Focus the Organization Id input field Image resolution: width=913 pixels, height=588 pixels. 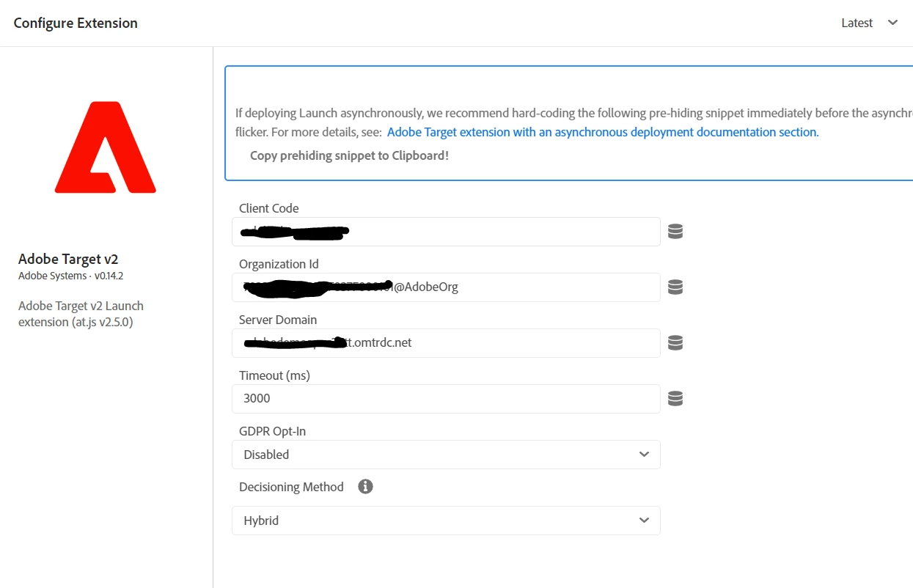point(446,287)
